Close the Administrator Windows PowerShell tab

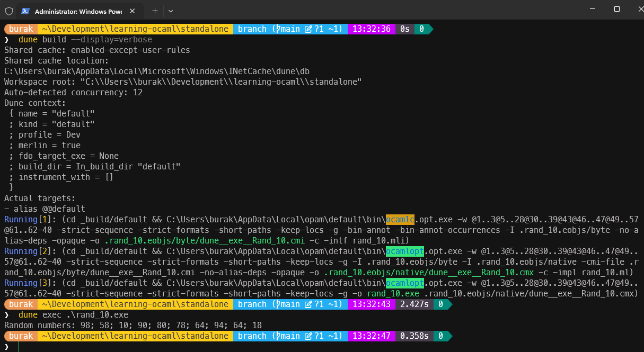pos(132,11)
